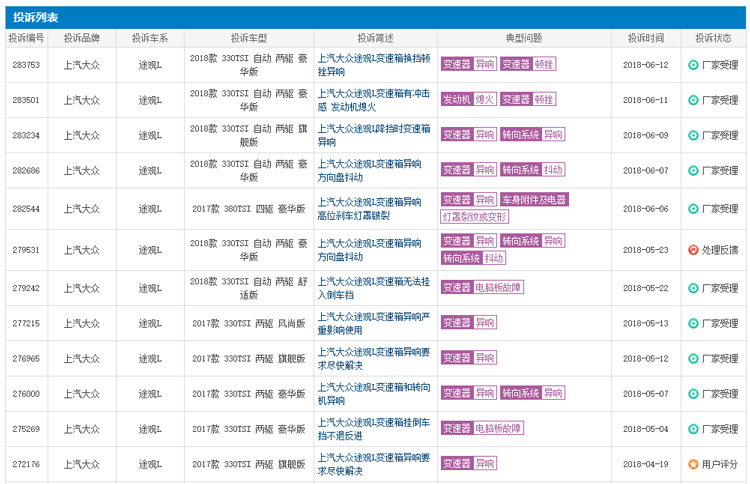Open complaint link 变速箱和转向机异响
This screenshot has height=484, width=750.
[x=374, y=394]
